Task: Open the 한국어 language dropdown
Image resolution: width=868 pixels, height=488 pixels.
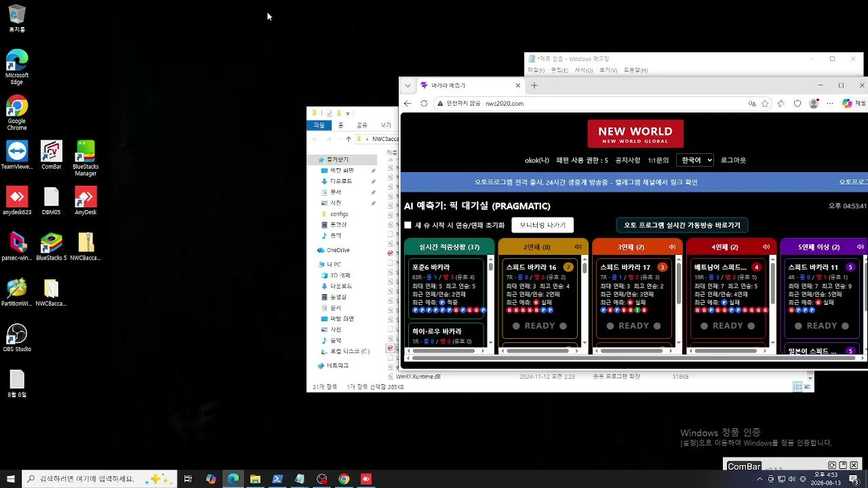Action: (695, 160)
